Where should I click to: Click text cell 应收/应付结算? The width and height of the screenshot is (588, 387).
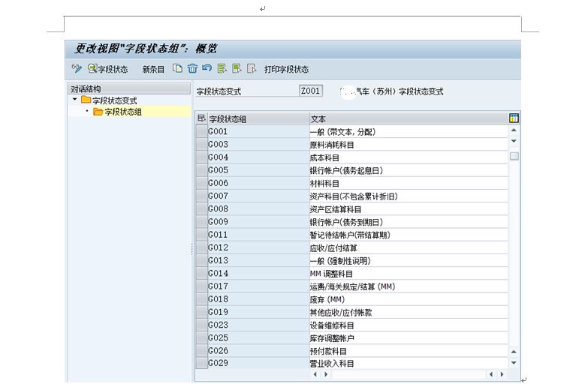click(x=409, y=248)
